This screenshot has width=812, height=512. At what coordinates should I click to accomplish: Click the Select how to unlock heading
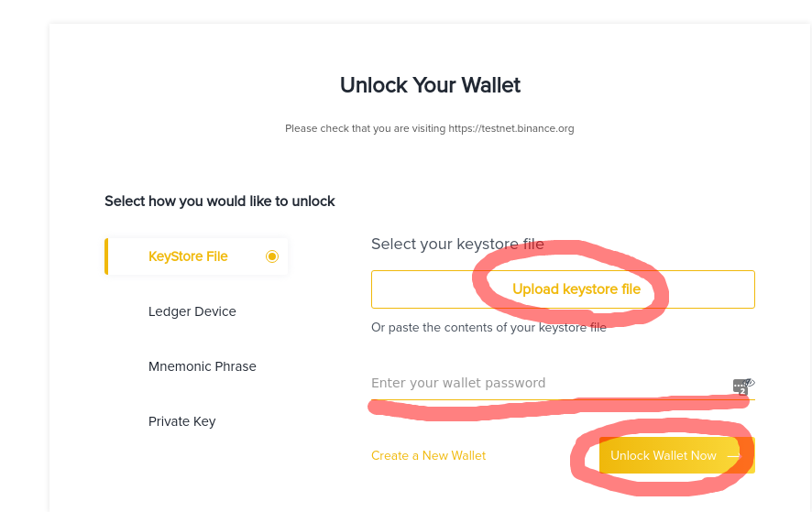(x=220, y=201)
